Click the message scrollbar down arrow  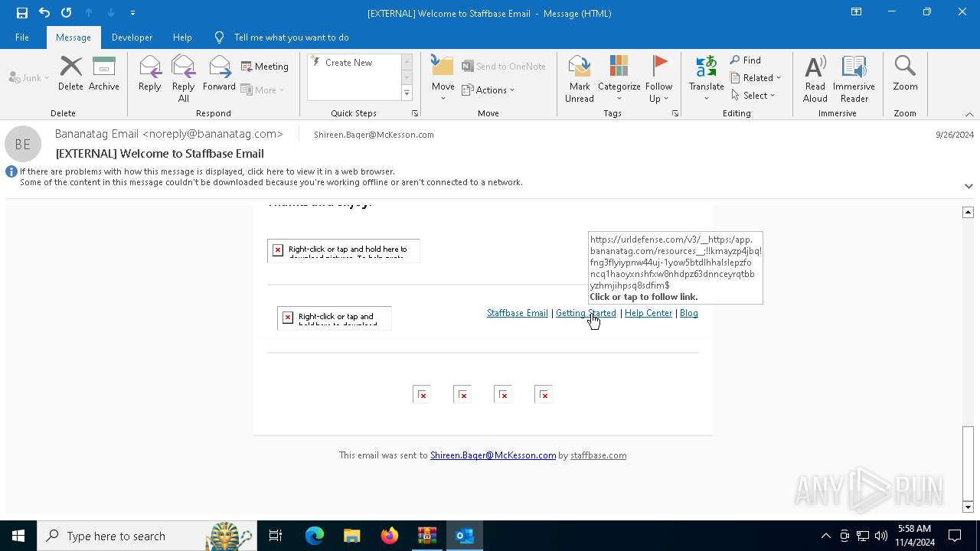[969, 507]
